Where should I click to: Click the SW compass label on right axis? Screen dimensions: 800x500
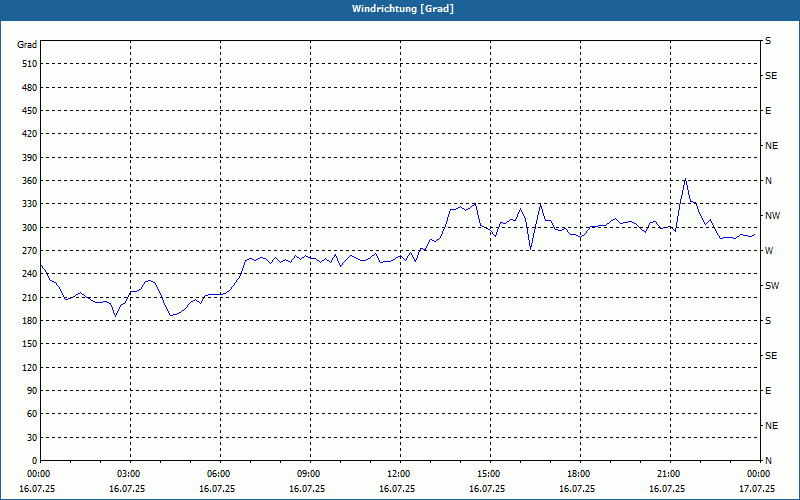click(772, 286)
